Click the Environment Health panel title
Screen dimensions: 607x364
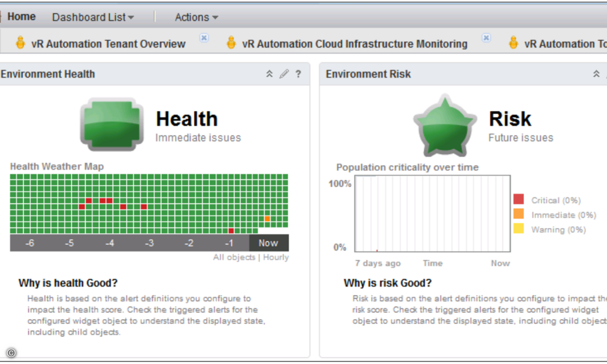pyautogui.click(x=48, y=74)
